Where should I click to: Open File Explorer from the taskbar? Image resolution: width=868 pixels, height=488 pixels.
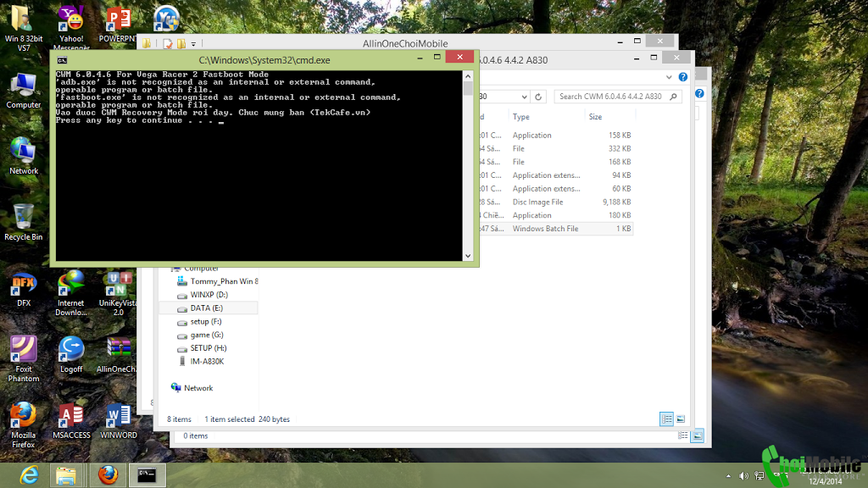(x=66, y=475)
